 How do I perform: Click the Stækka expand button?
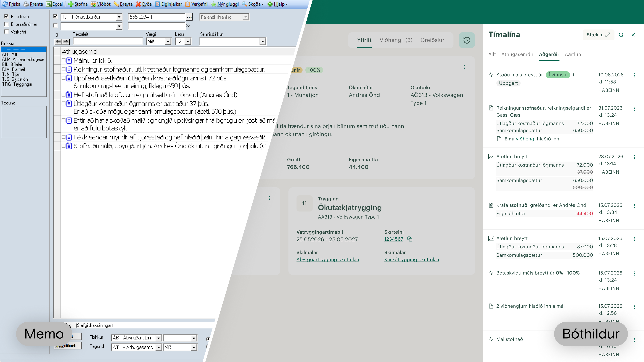[598, 35]
